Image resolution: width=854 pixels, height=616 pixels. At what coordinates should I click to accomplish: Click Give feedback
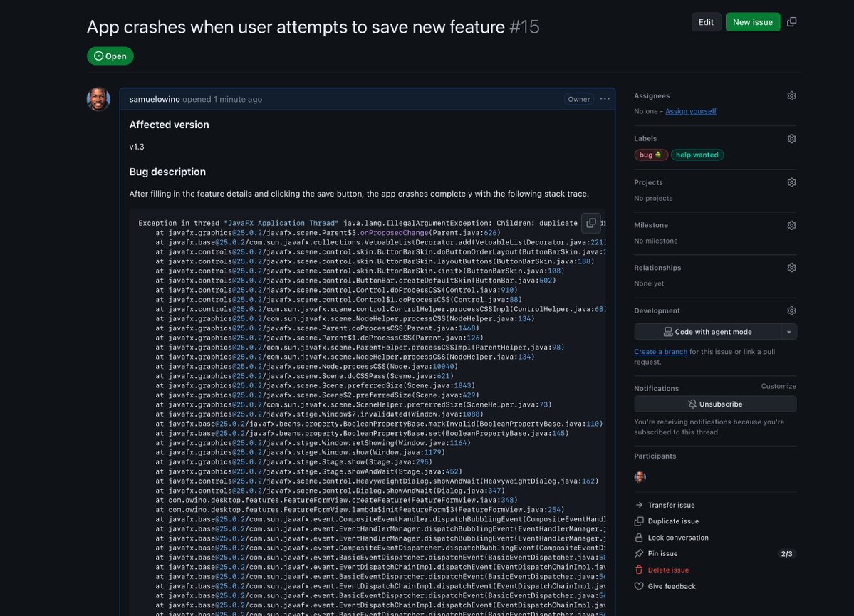[x=665, y=587]
